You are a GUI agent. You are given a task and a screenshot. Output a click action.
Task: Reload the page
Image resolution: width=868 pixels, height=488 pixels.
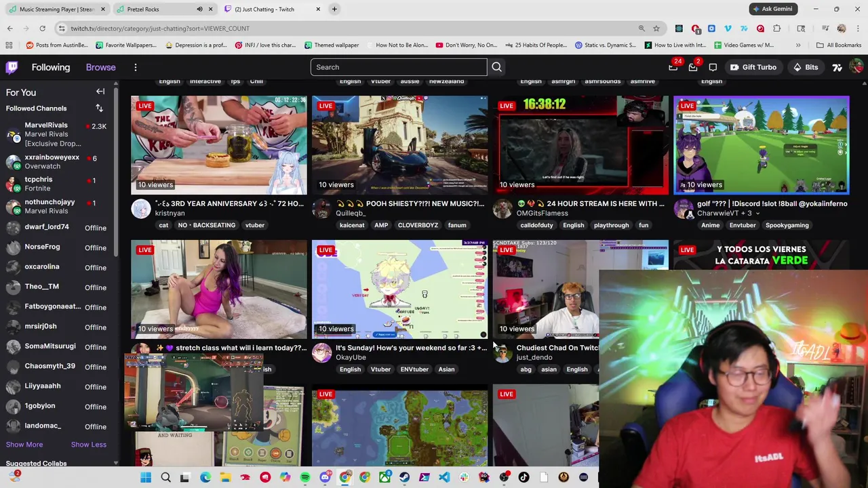(42, 28)
